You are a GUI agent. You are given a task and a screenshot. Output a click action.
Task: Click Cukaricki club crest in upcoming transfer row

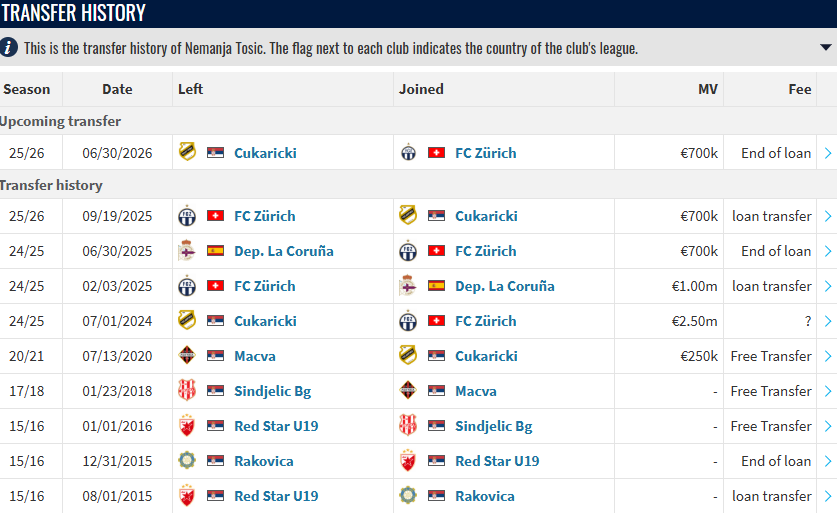[x=187, y=153]
